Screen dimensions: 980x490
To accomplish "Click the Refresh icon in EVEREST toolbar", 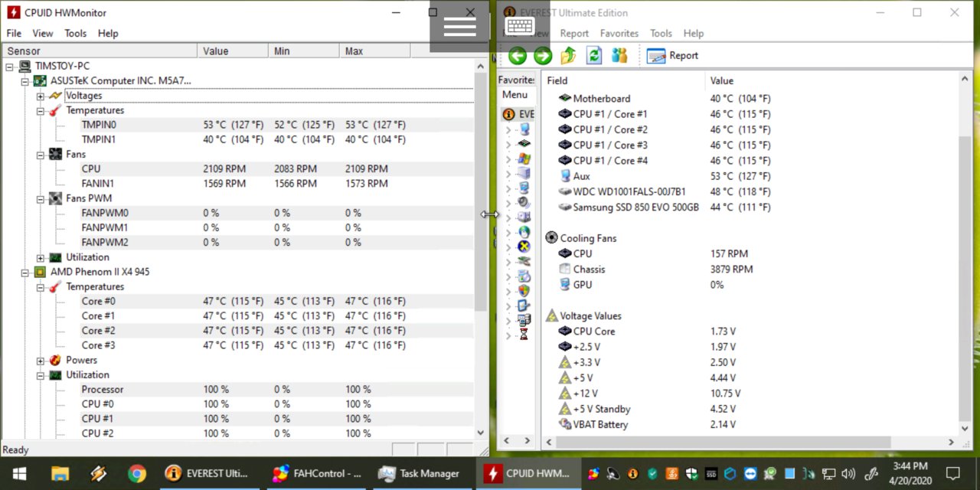I will 593,55.
